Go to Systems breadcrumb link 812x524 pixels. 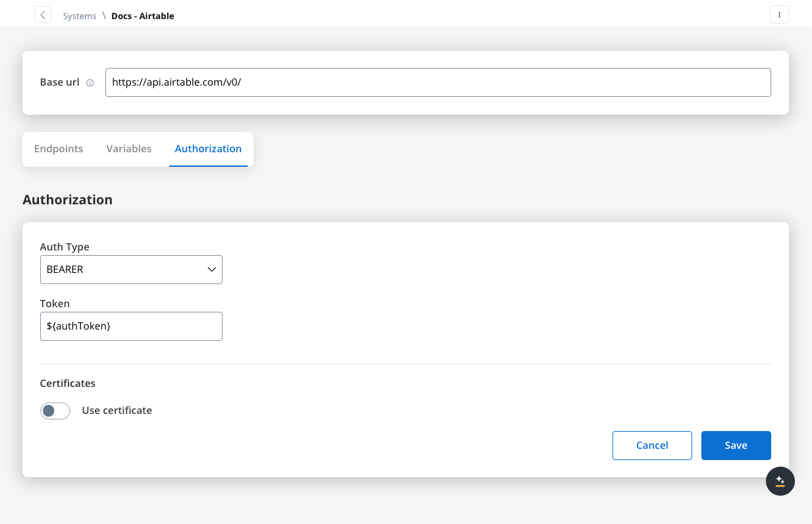coord(80,16)
